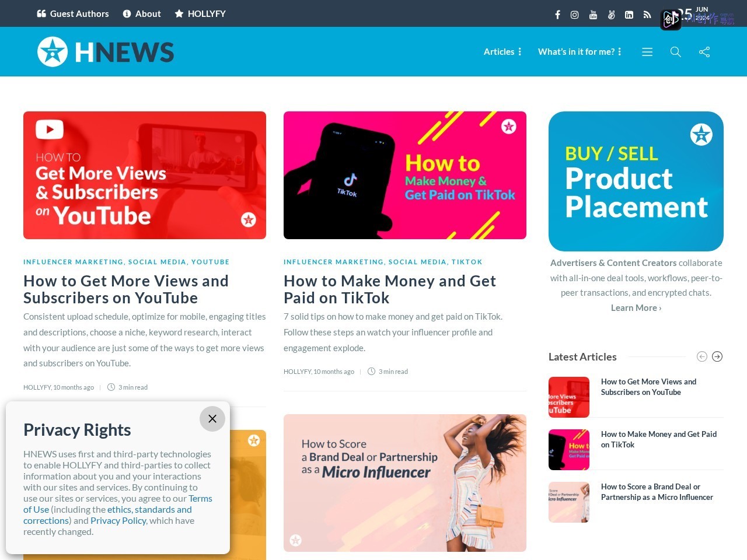
Task: Open the Instagram social icon
Action: [x=574, y=15]
